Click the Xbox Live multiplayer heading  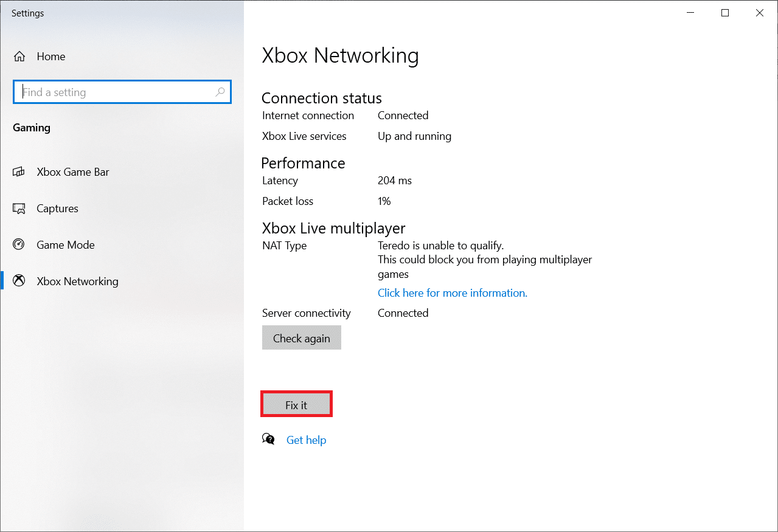tap(333, 228)
